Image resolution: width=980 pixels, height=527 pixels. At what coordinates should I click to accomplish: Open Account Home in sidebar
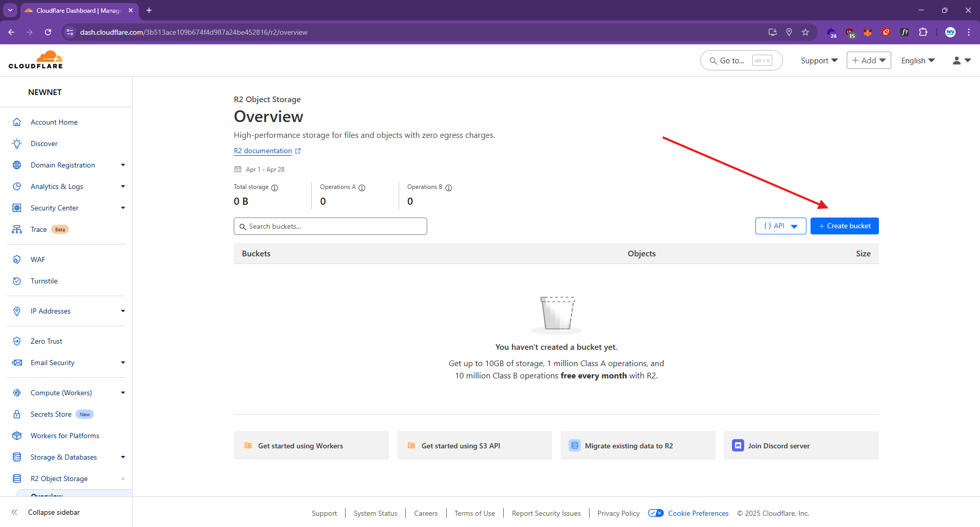(x=54, y=122)
